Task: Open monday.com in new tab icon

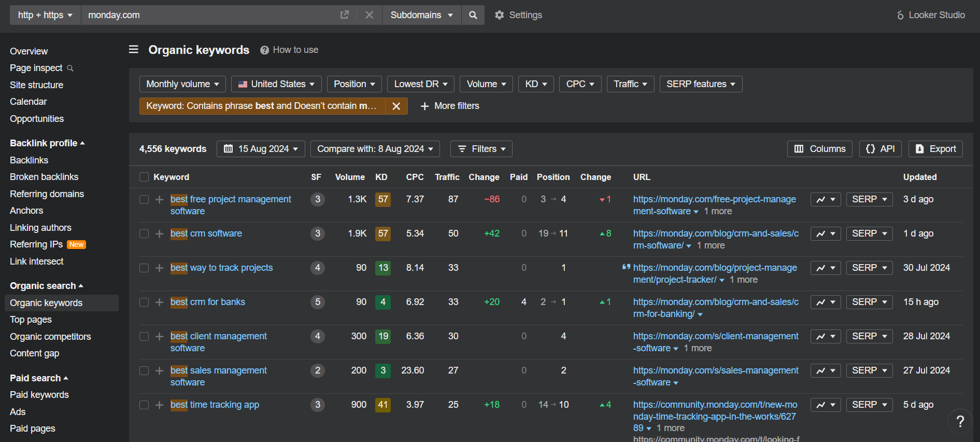Action: tap(345, 15)
